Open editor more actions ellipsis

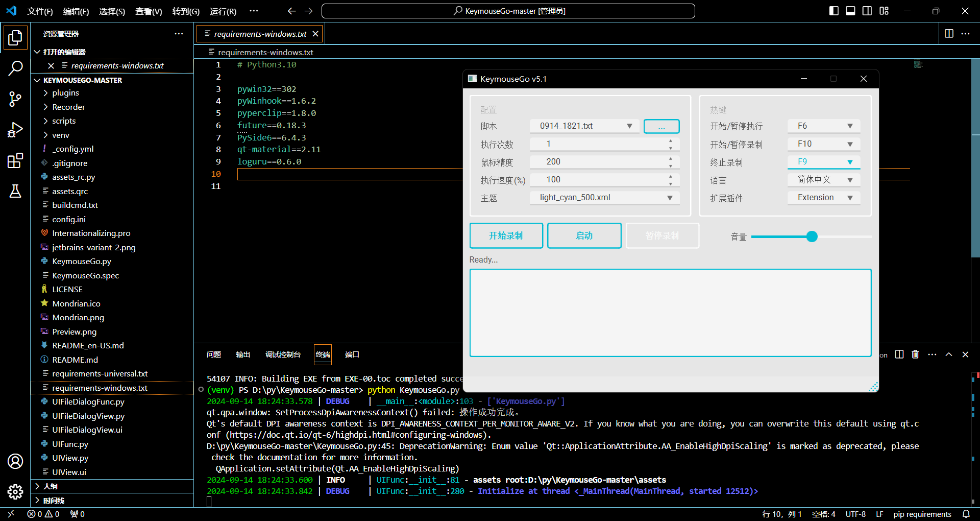(965, 33)
